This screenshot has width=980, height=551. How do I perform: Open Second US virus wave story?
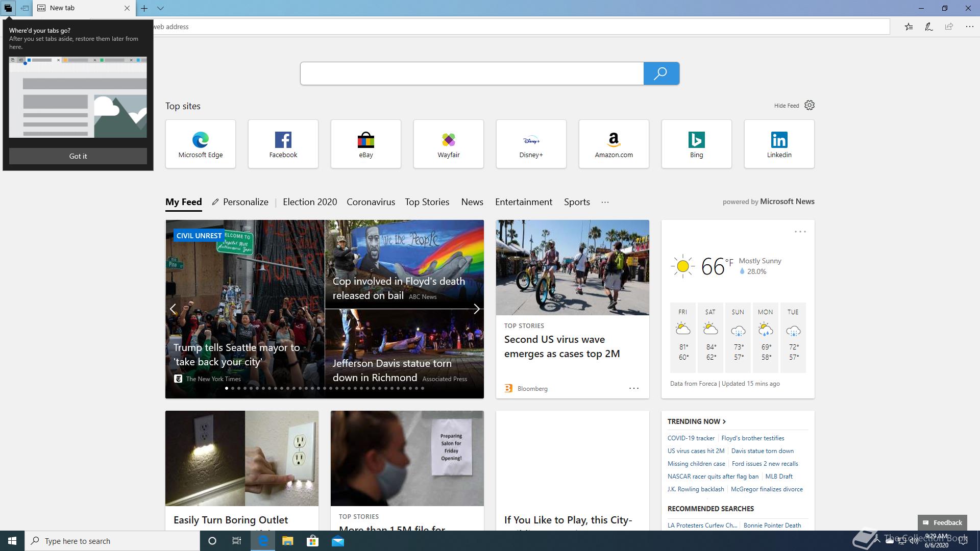point(562,346)
